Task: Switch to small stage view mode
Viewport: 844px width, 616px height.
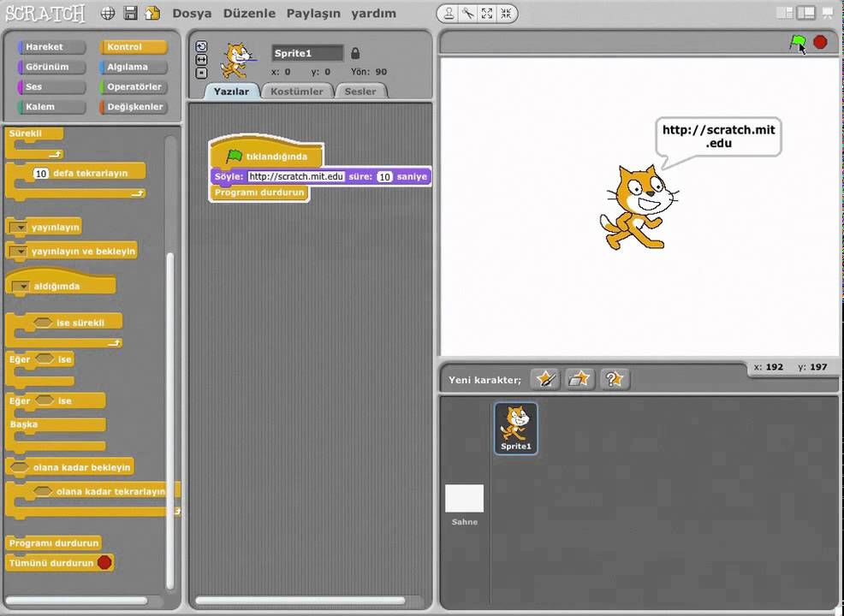Action: click(x=785, y=13)
